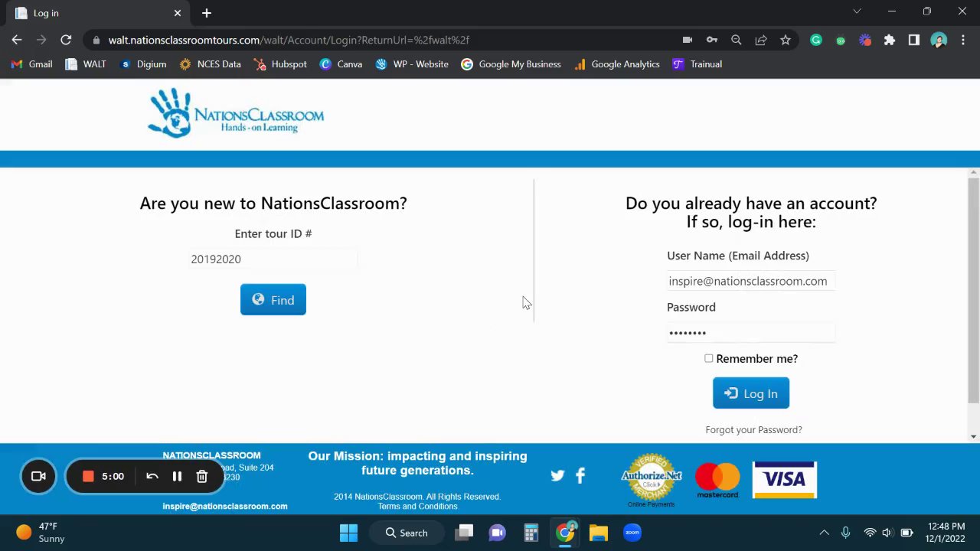Pause the screen recording
Viewport: 980px width, 551px height.
[177, 476]
